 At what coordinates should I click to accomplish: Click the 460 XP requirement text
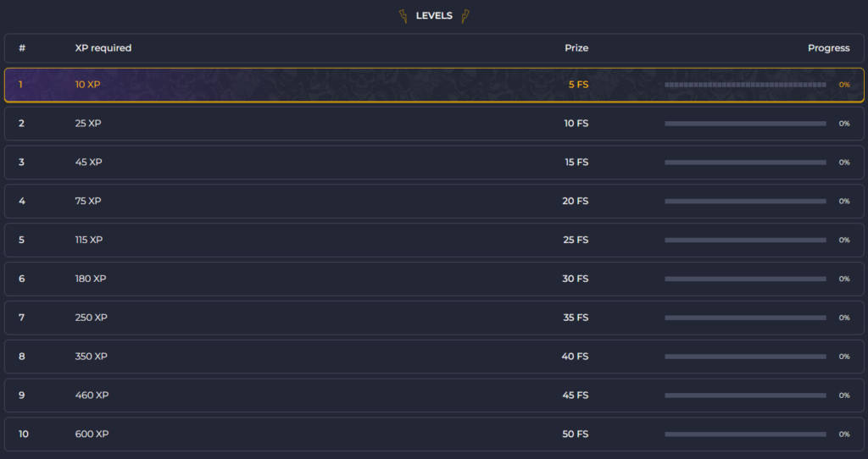[92, 395]
